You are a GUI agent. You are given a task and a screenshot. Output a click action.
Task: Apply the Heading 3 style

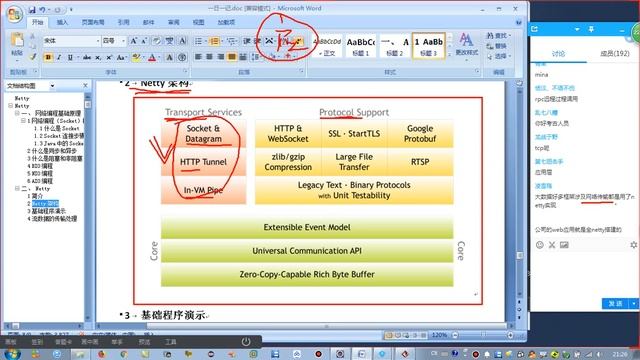(x=429, y=46)
